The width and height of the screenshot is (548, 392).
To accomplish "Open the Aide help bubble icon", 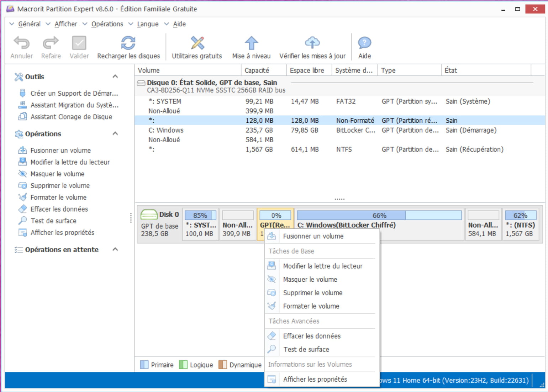I will tap(364, 43).
